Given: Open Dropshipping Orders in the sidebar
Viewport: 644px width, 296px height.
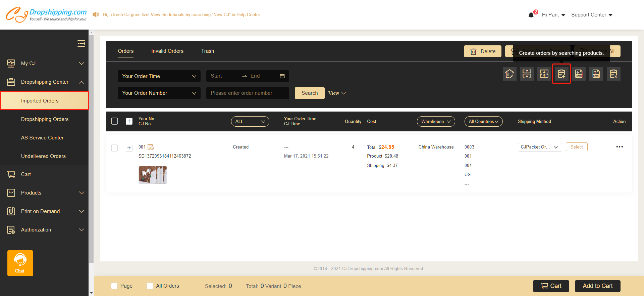Looking at the screenshot, I should pyautogui.click(x=45, y=119).
